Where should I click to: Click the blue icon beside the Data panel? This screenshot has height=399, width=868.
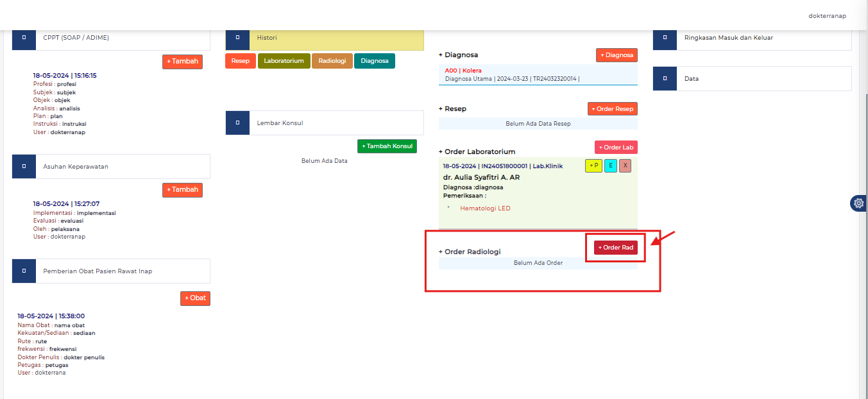(x=665, y=78)
